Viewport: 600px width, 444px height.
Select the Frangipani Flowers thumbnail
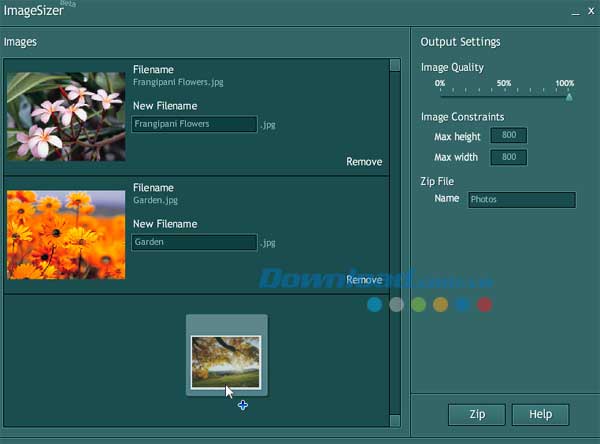(66, 116)
